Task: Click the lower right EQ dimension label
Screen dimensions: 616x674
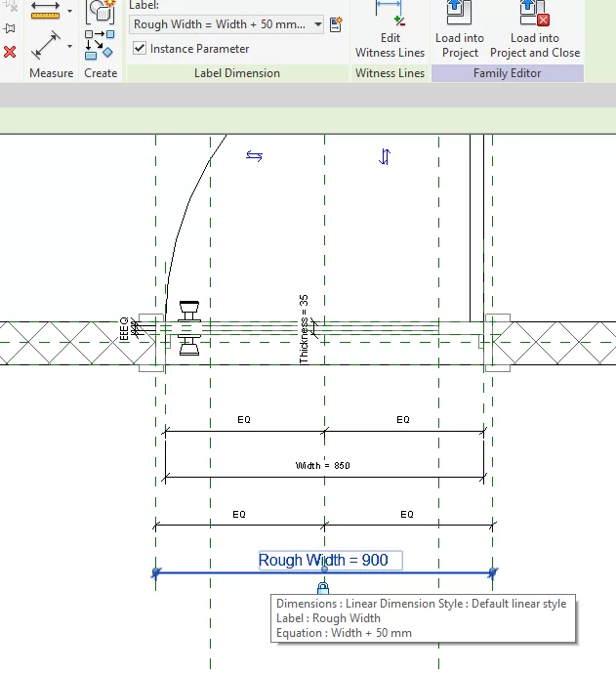Action: coord(407,514)
